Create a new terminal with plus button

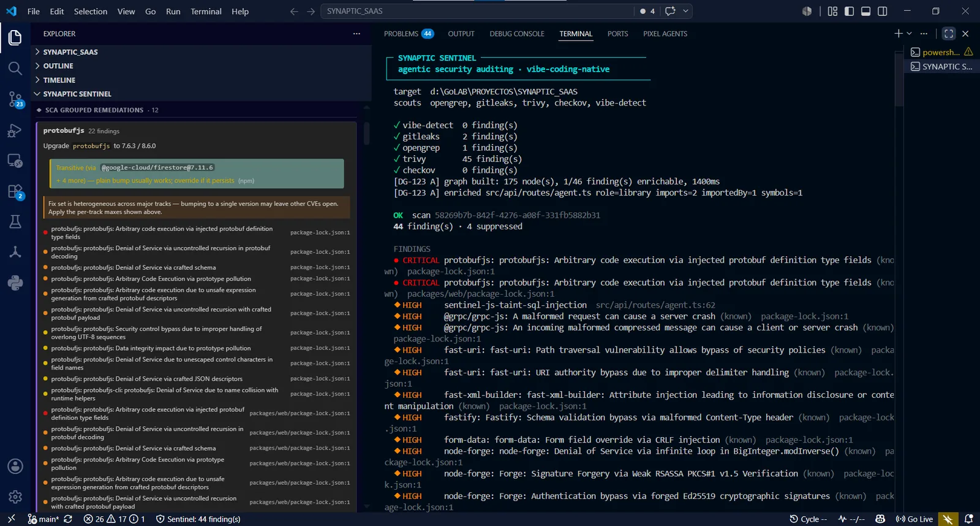pyautogui.click(x=898, y=34)
